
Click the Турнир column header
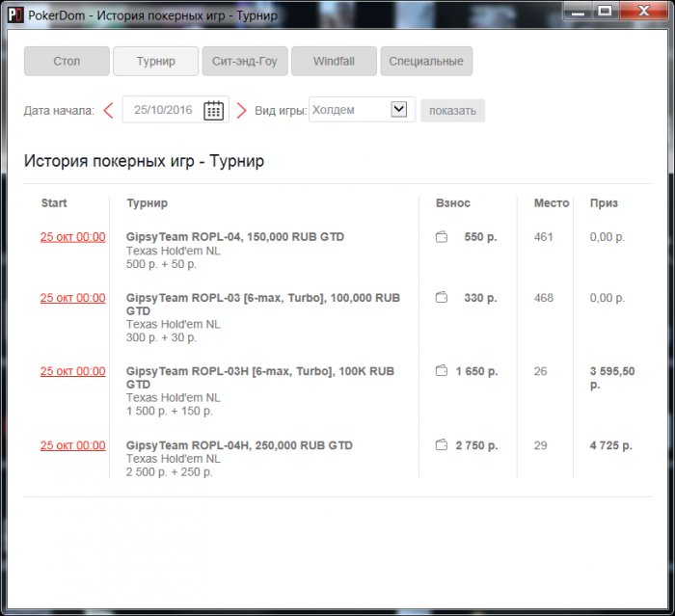(147, 203)
